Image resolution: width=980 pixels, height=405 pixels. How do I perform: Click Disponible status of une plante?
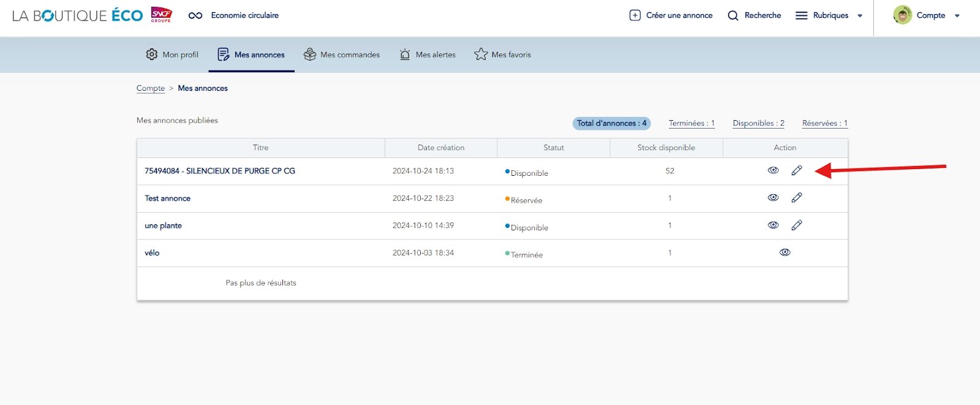tap(527, 227)
